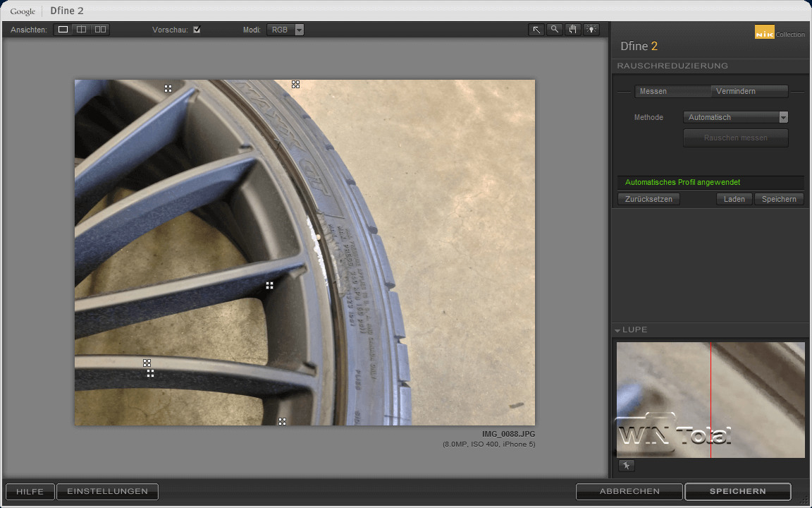Image resolution: width=812 pixels, height=508 pixels.
Task: Click the measurement marker at image bottom edge
Action: 282,421
